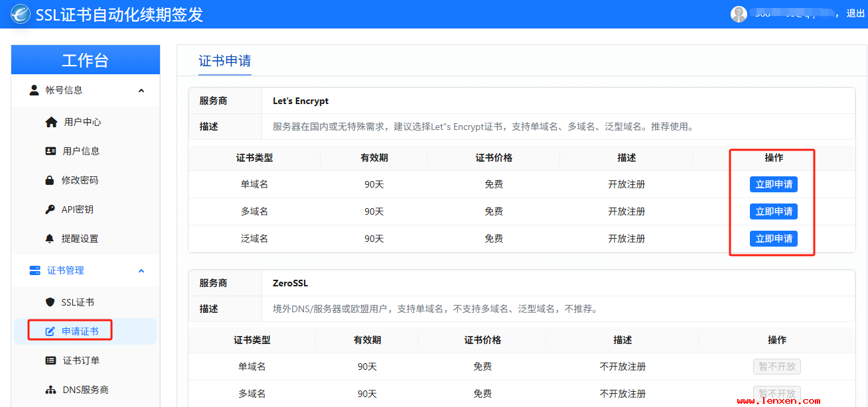Click the ZeroSSL description starting 境外DNS
This screenshot has height=407, width=868.
point(435,309)
